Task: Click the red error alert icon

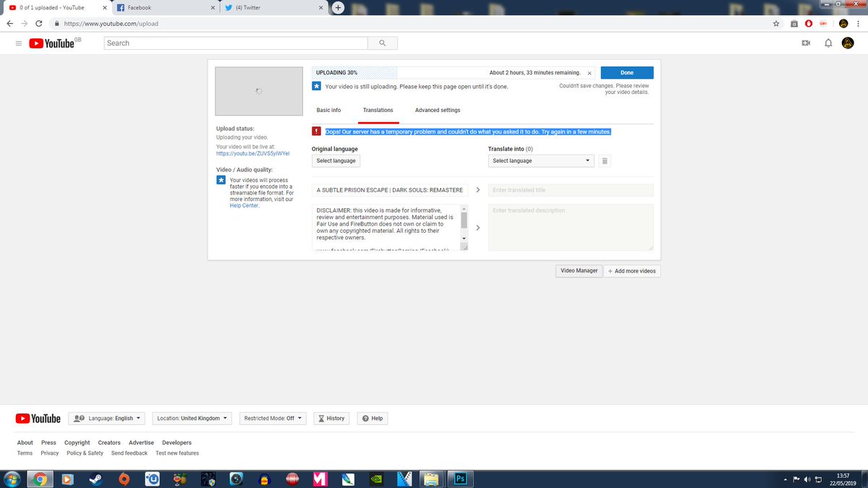Action: tap(316, 132)
